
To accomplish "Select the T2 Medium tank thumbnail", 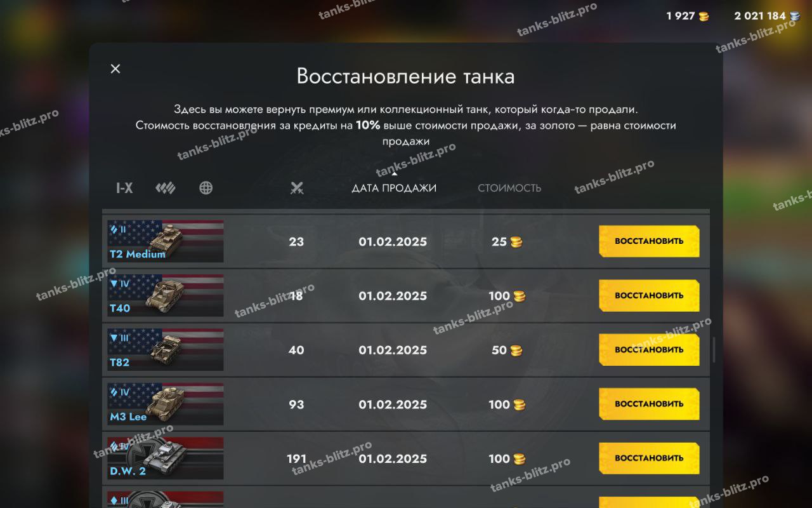I will click(166, 241).
